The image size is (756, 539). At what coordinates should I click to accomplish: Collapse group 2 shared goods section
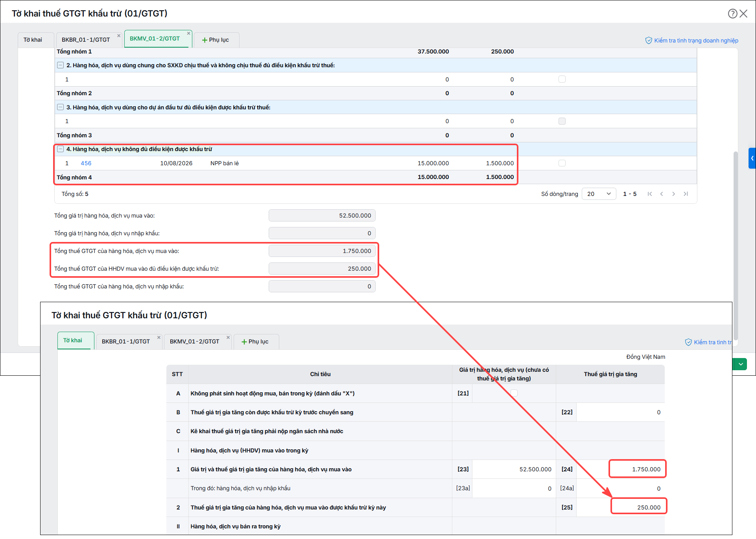pos(60,65)
